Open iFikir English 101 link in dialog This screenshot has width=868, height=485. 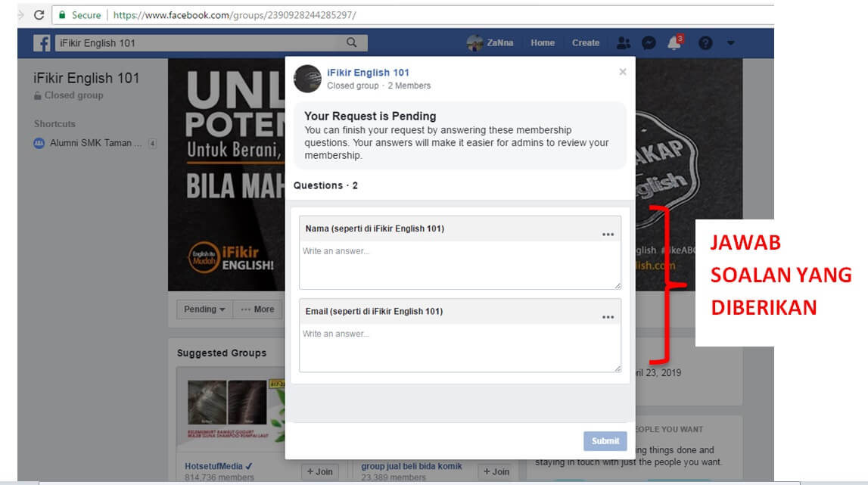pos(368,73)
